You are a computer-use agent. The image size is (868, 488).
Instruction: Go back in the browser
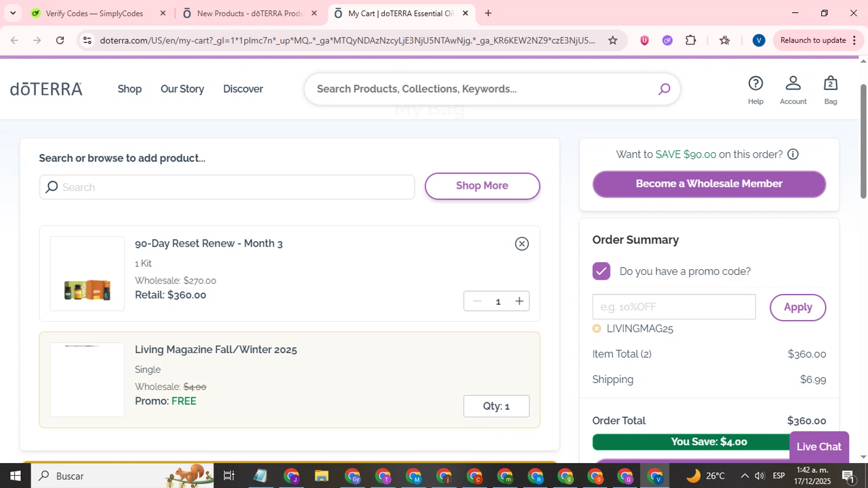(14, 41)
